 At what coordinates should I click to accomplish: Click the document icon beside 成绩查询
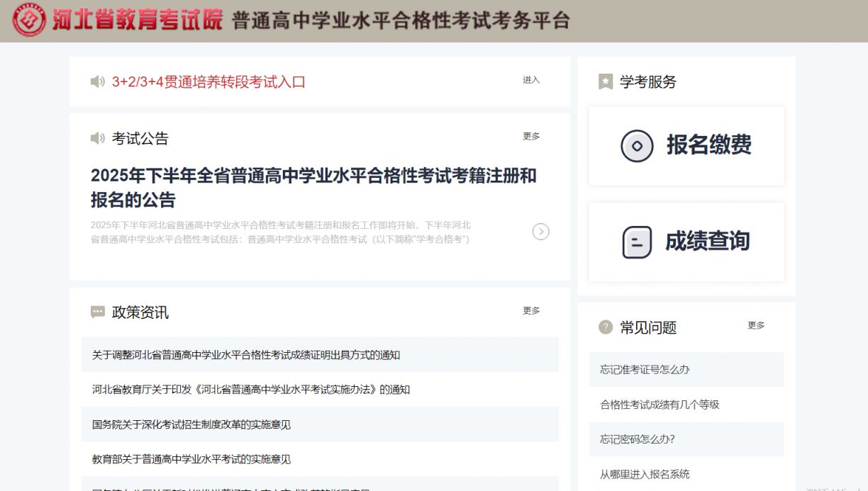(x=637, y=242)
